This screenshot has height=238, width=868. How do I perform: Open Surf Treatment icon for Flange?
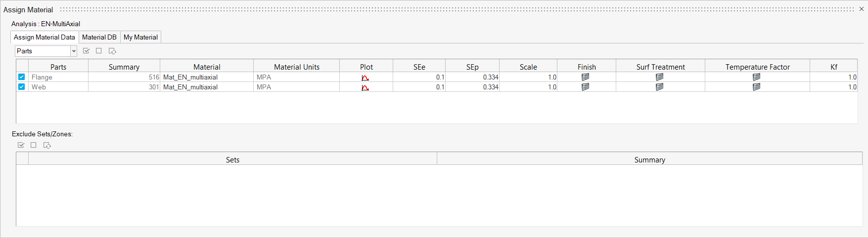(x=659, y=77)
